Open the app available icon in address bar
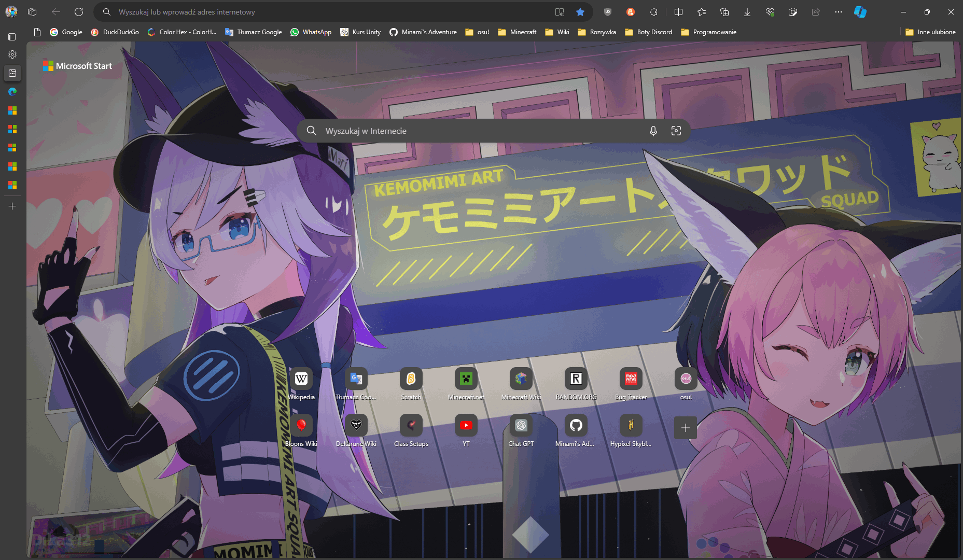Image resolution: width=963 pixels, height=560 pixels. [560, 12]
